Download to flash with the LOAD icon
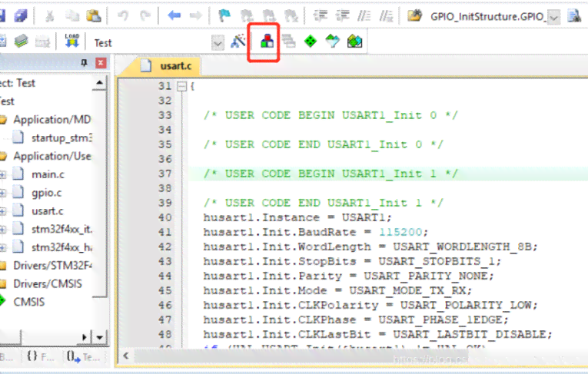This screenshot has width=588, height=374. pyautogui.click(x=71, y=41)
